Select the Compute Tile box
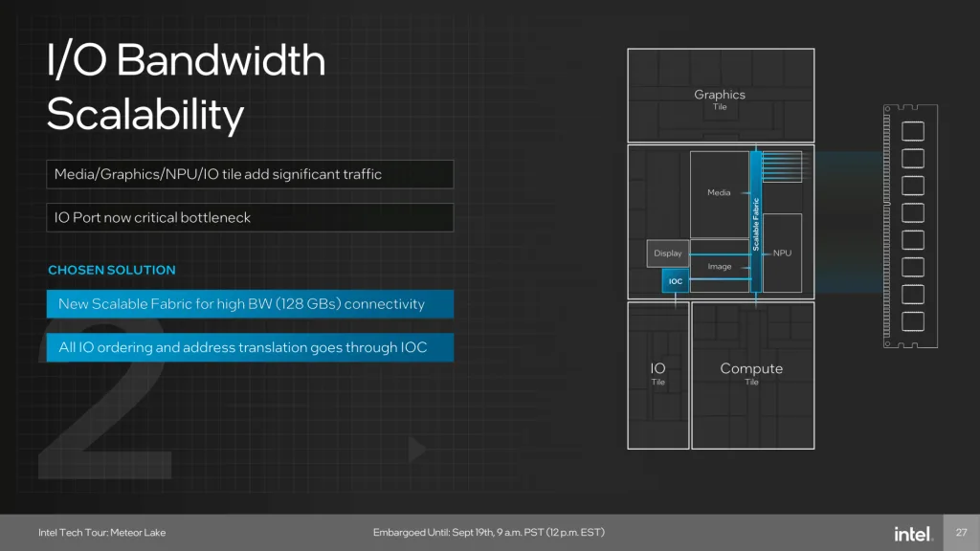Viewport: 980px width, 551px height. pos(752,374)
